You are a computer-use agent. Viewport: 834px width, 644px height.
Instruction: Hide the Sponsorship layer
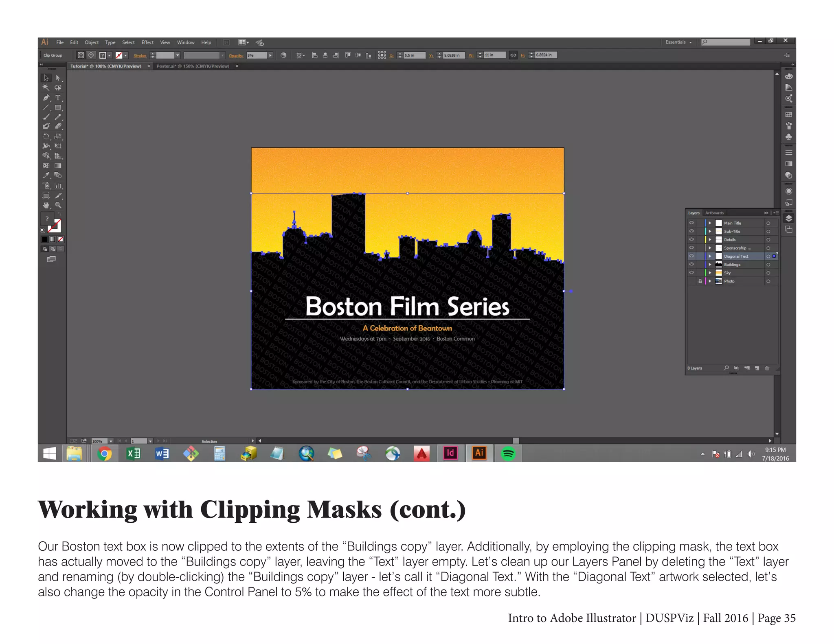pos(691,248)
